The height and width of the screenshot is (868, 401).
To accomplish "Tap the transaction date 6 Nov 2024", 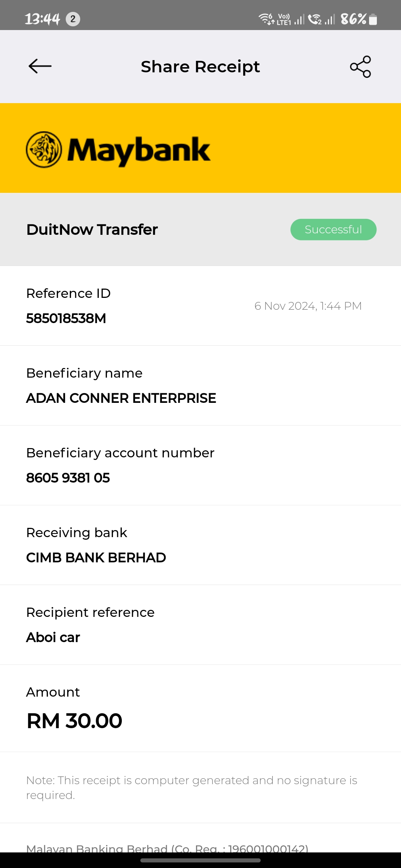I will [x=308, y=306].
